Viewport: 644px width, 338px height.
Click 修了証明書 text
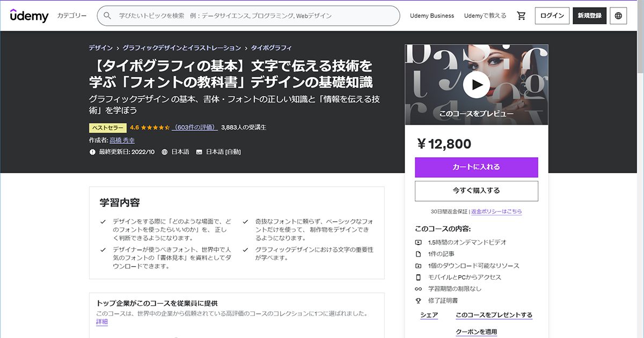(x=443, y=301)
